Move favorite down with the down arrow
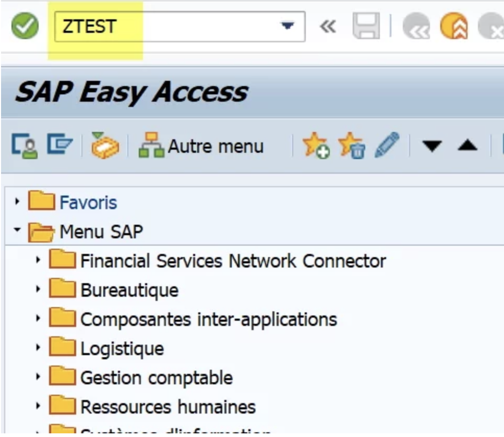The height and width of the screenshot is (437, 504). tap(432, 147)
